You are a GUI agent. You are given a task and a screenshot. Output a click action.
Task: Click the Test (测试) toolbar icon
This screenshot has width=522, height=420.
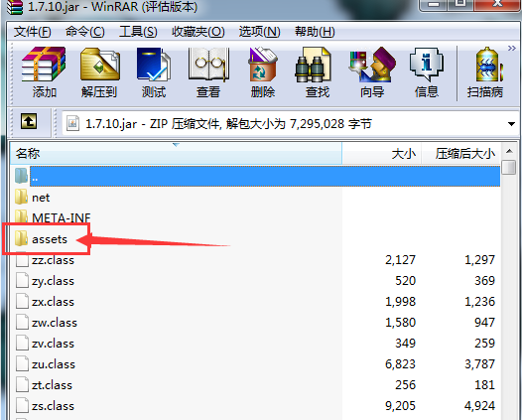coord(154,65)
